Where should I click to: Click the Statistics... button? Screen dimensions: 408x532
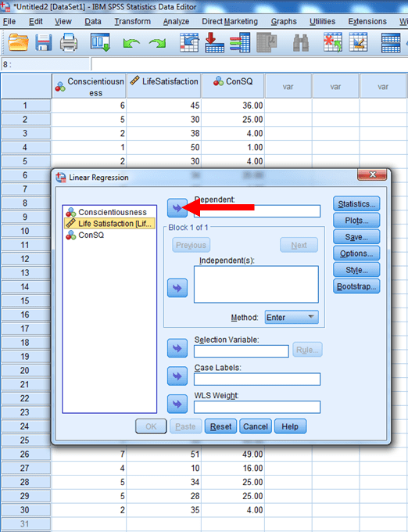coord(356,203)
